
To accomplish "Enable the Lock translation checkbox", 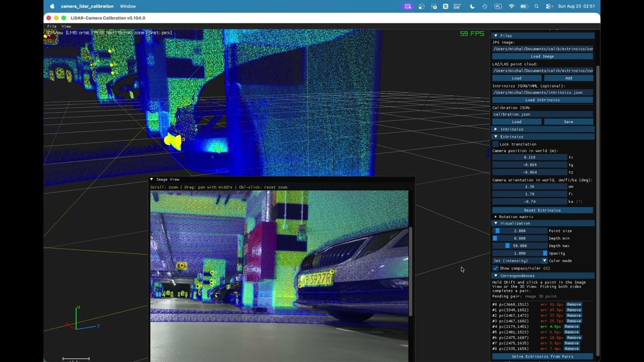I will [495, 144].
